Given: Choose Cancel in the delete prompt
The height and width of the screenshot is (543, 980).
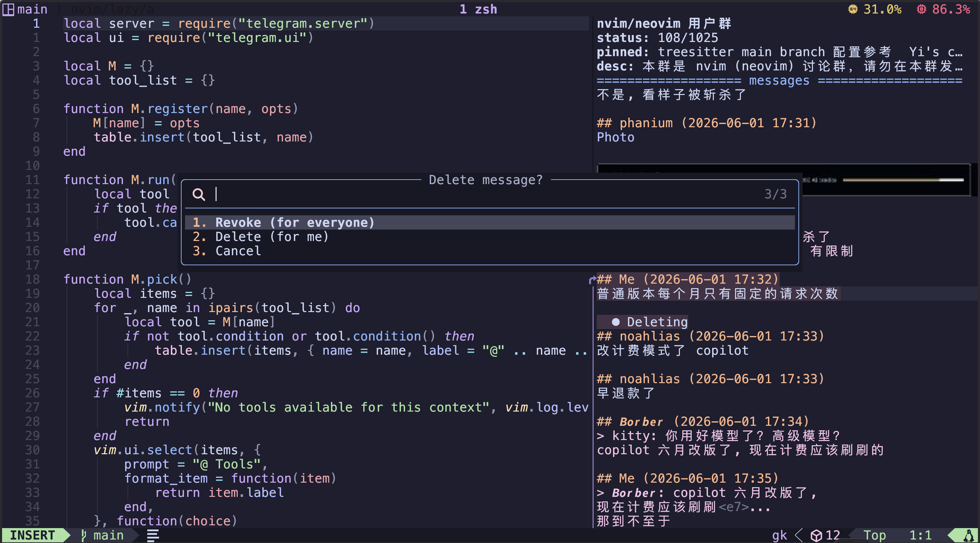Looking at the screenshot, I should 490,251.
